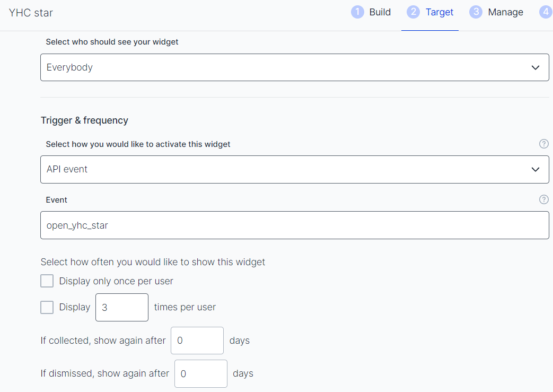Select the Target tab
553x392 pixels.
click(x=439, y=12)
